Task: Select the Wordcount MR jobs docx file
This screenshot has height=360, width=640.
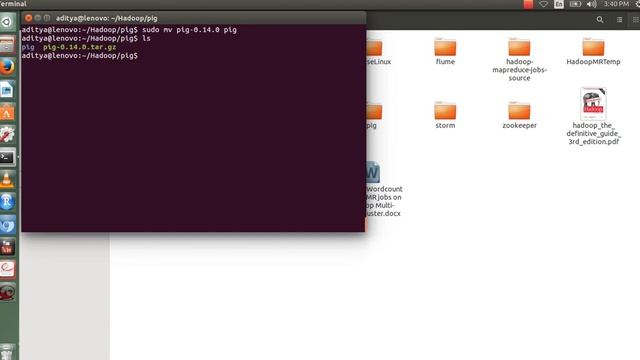Action: point(384,189)
